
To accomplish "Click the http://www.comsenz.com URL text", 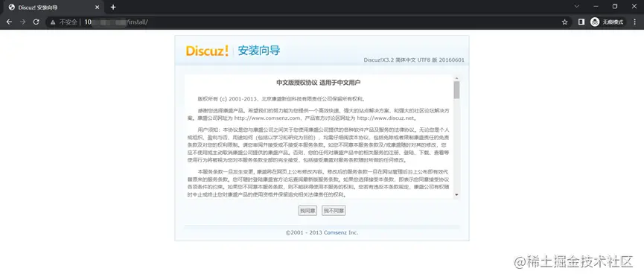I will [267, 118].
